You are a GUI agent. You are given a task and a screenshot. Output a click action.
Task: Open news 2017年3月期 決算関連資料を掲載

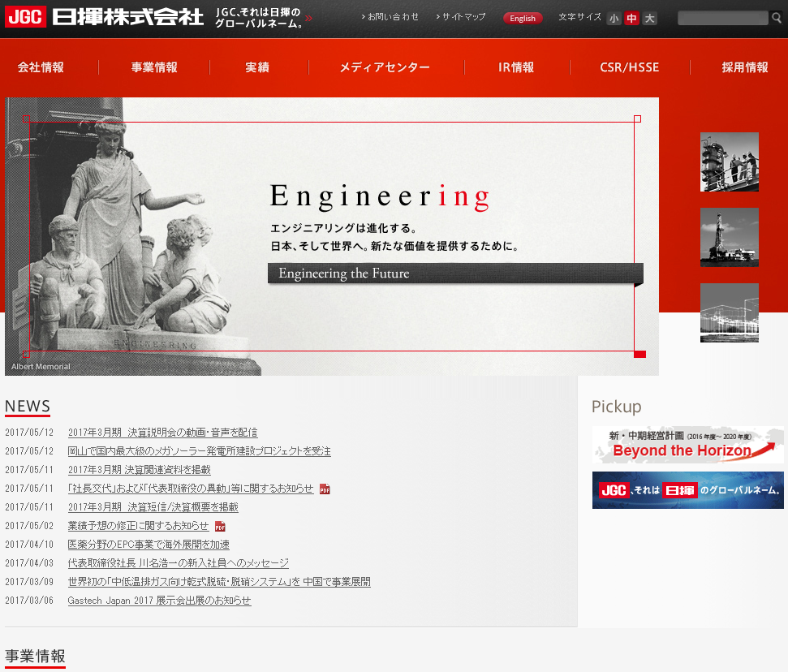pyautogui.click(x=140, y=469)
